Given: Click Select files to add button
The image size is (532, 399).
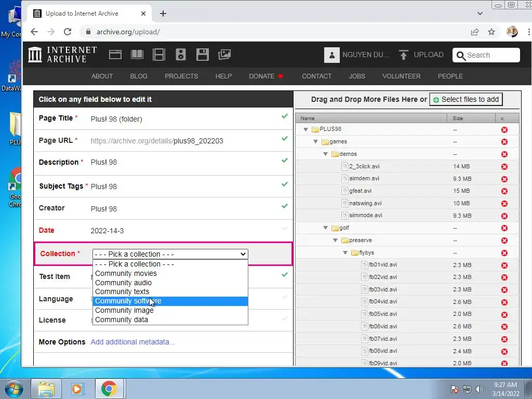Looking at the screenshot, I should [x=466, y=99].
